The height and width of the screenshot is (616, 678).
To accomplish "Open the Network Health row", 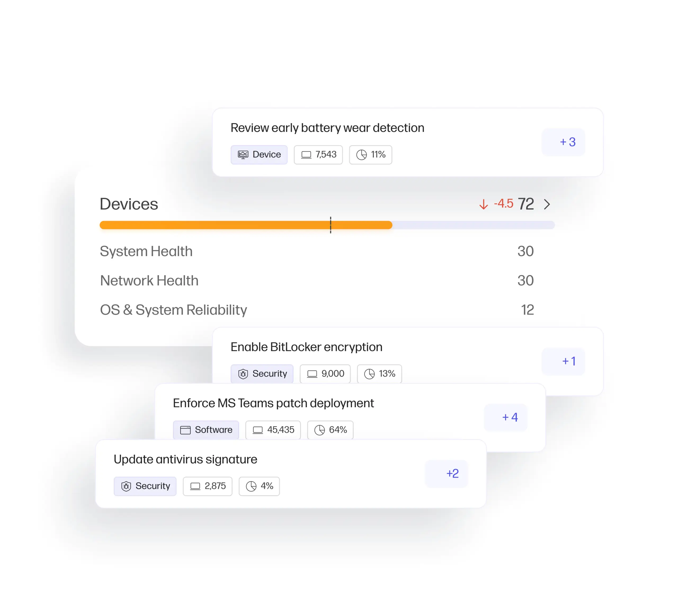I will coord(149,281).
